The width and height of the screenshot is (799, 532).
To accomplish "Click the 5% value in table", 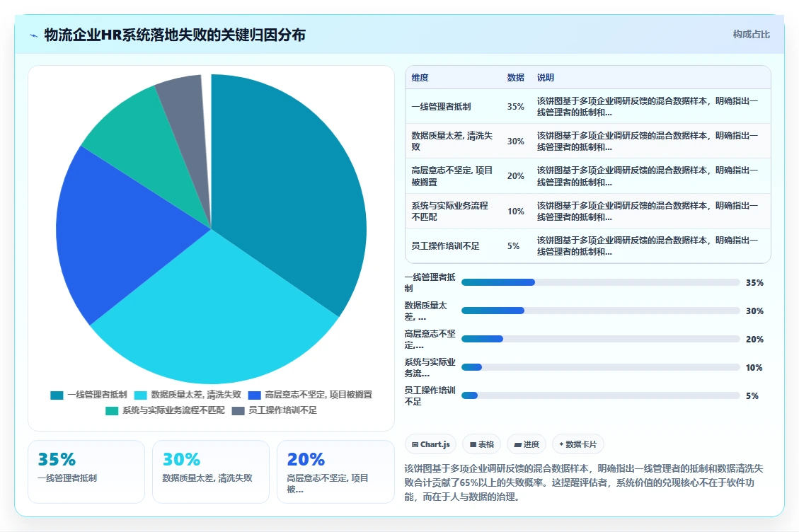I will (513, 245).
